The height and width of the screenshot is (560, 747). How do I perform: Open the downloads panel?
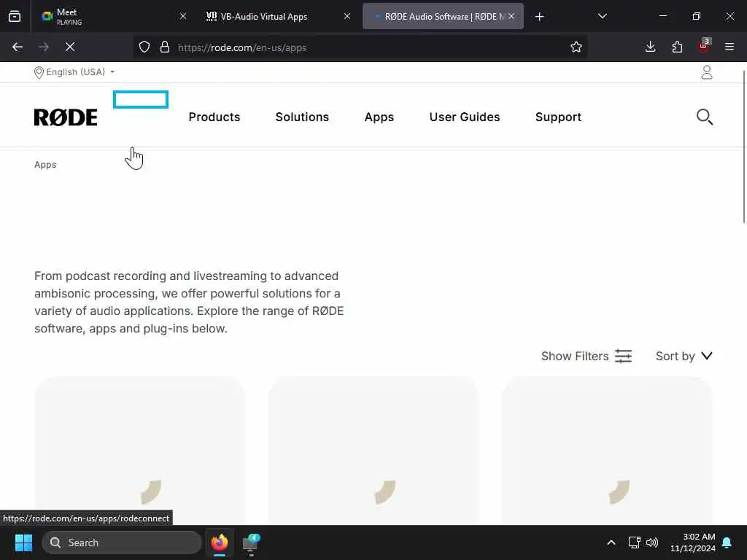pyautogui.click(x=650, y=47)
